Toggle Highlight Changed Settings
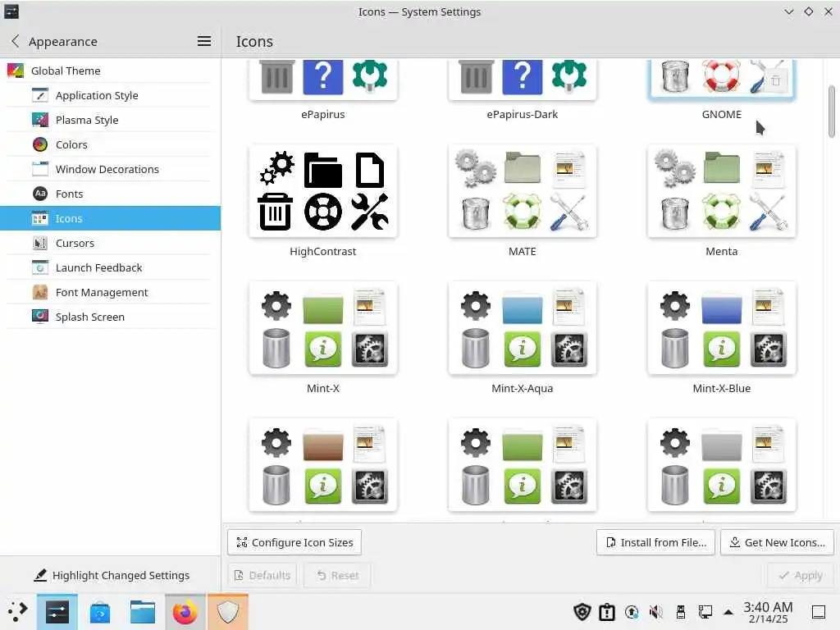Viewport: 840px width, 630px height. click(112, 575)
